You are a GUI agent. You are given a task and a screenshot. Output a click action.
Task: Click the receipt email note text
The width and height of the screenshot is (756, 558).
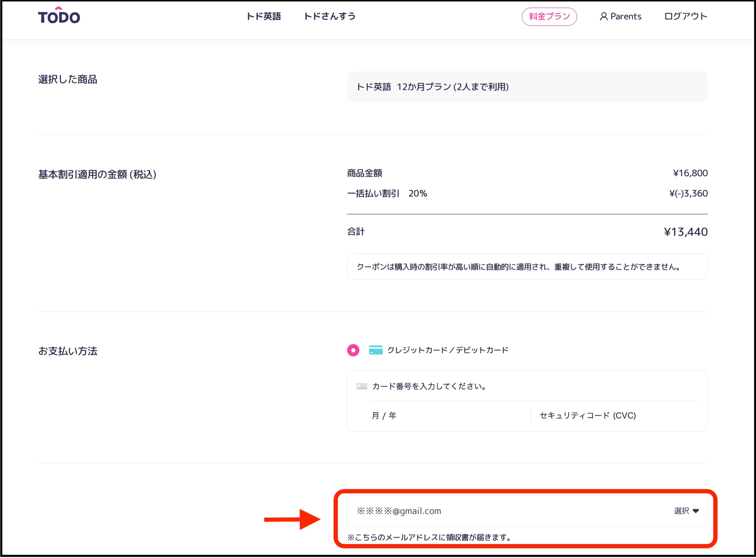click(429, 537)
